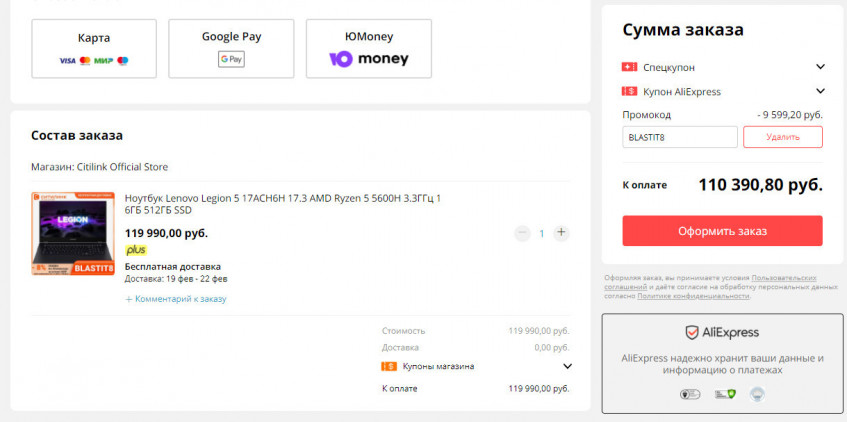Screen dimensions: 847x422
Task: Decrease laptop quantity with minus button
Action: click(x=522, y=233)
